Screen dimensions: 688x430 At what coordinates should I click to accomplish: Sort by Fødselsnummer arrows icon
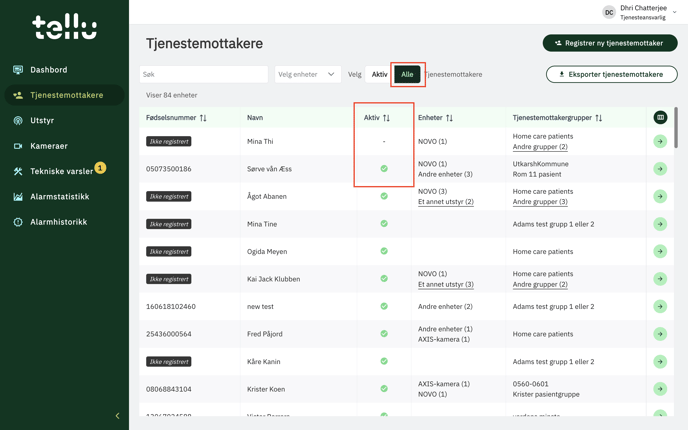click(x=203, y=118)
